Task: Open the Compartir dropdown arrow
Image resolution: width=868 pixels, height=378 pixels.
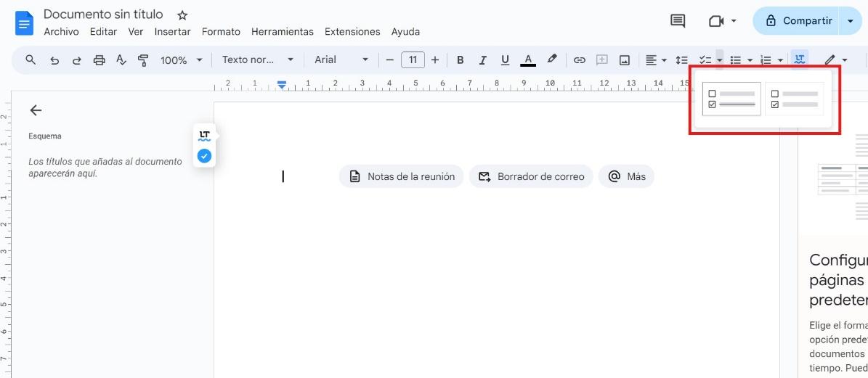Action: (x=851, y=21)
